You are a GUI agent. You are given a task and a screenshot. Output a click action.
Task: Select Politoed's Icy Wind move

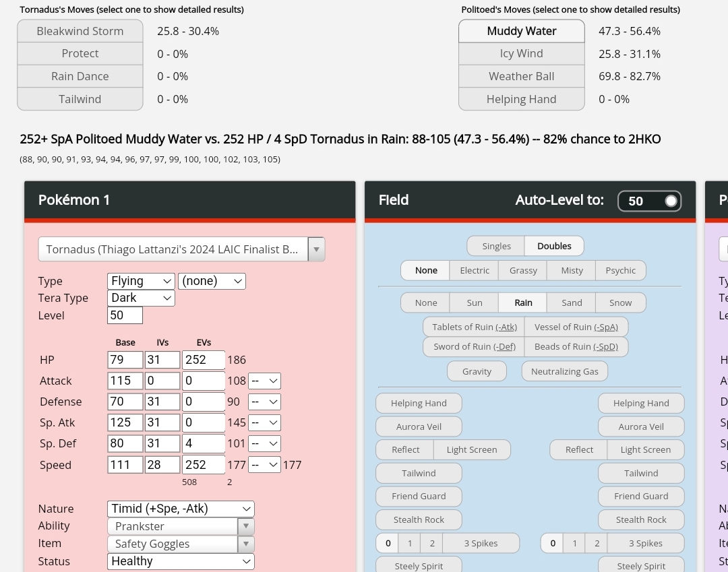point(521,53)
